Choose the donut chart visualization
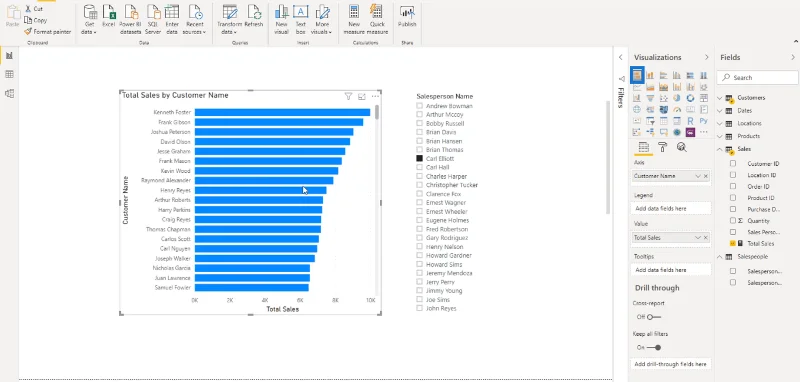The height and width of the screenshot is (382, 800). tap(690, 98)
